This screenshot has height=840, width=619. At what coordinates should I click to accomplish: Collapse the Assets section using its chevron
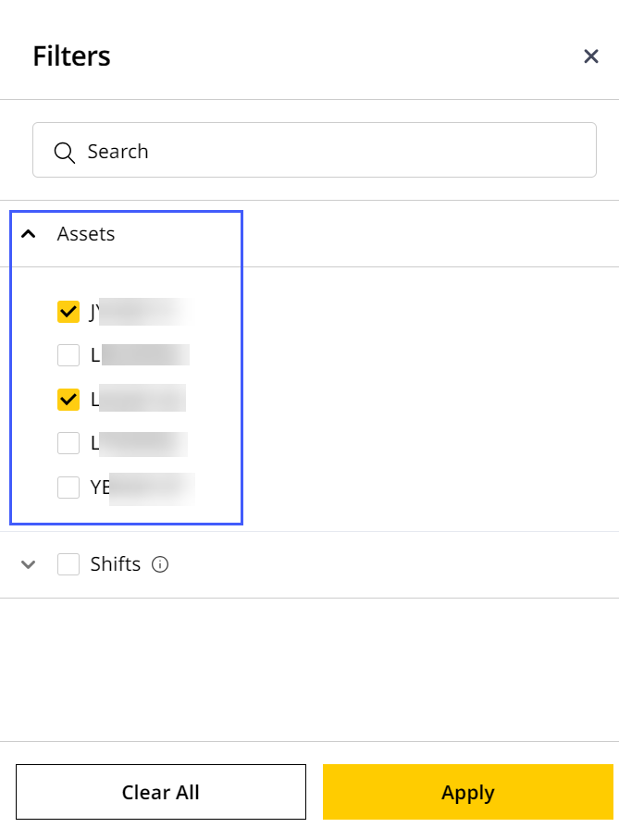29,233
